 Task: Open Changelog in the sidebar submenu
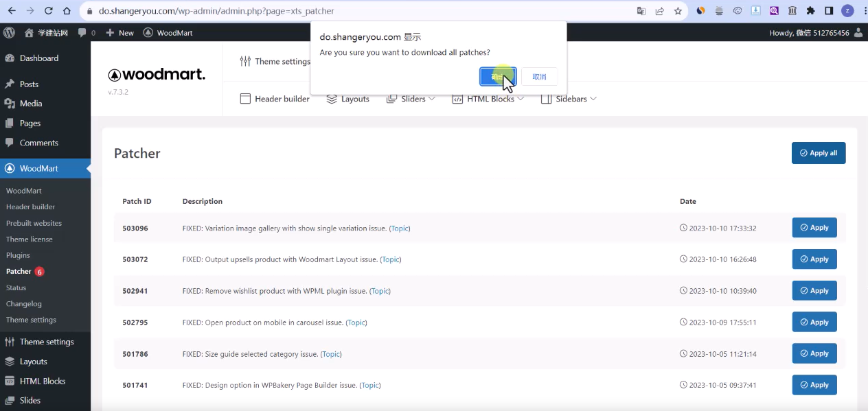click(24, 304)
